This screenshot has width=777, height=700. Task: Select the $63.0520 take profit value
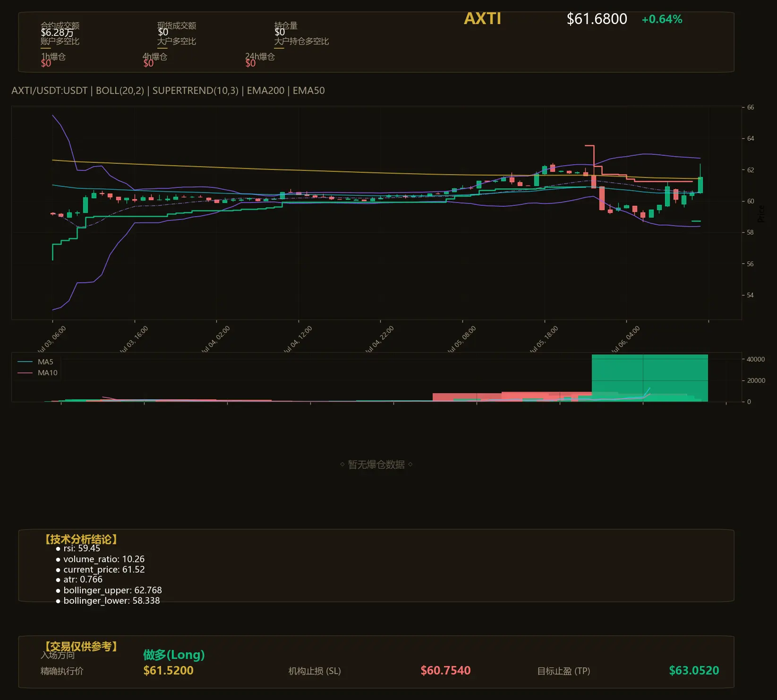[x=694, y=671]
